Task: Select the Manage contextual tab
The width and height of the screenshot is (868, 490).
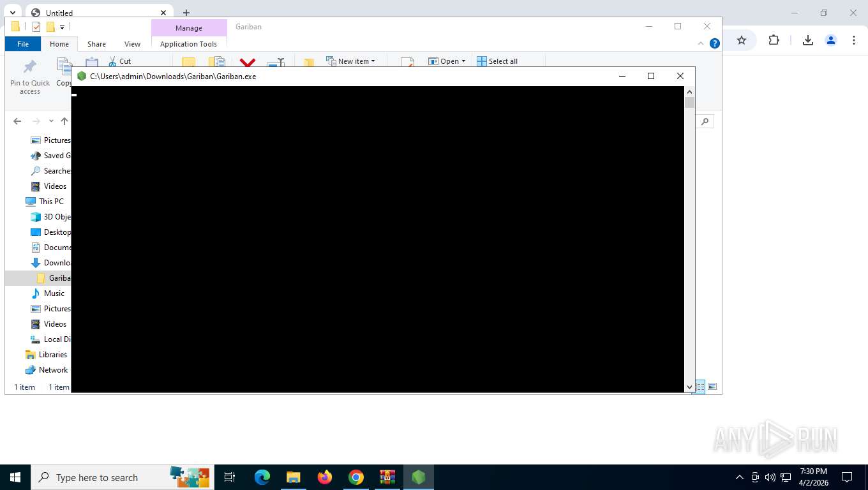Action: [189, 28]
